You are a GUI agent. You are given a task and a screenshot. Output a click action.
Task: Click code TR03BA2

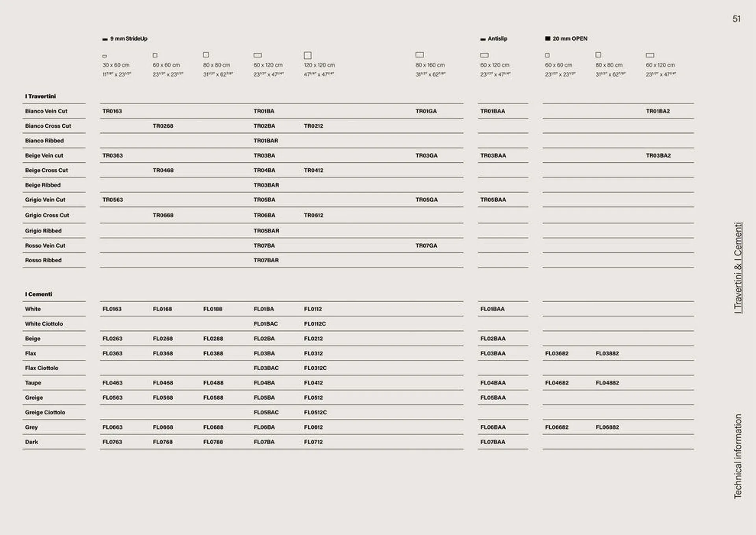tap(658, 156)
